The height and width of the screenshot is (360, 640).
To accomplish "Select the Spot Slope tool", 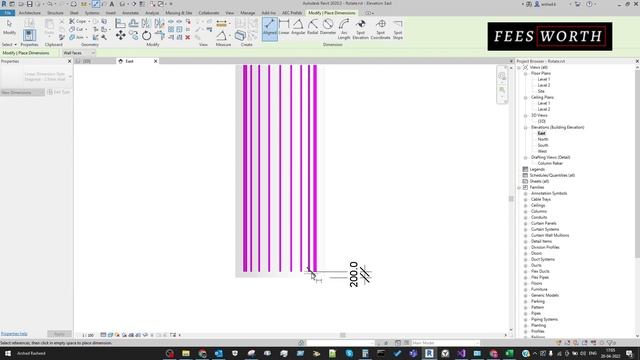I will 398,29.
